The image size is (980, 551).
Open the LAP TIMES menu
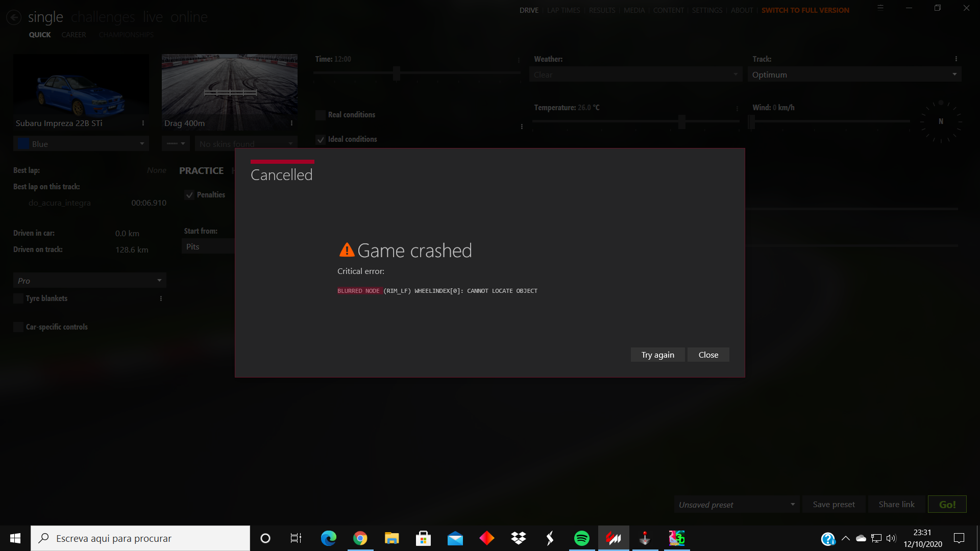pyautogui.click(x=563, y=10)
